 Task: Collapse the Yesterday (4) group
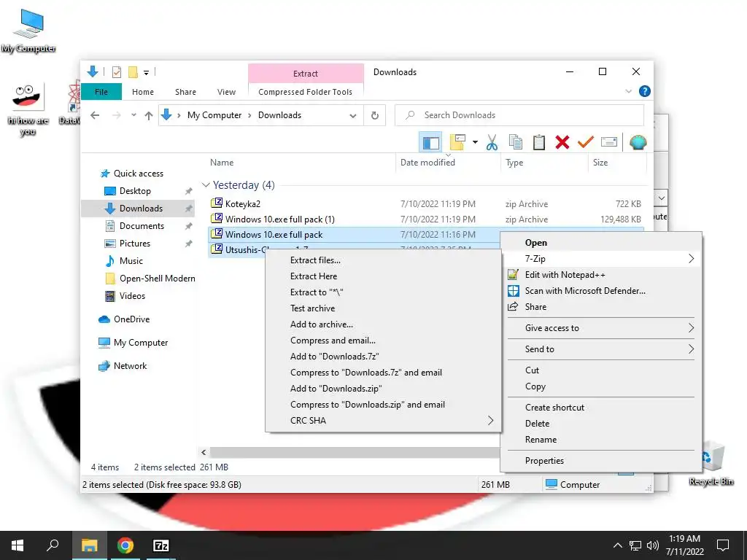pos(206,184)
